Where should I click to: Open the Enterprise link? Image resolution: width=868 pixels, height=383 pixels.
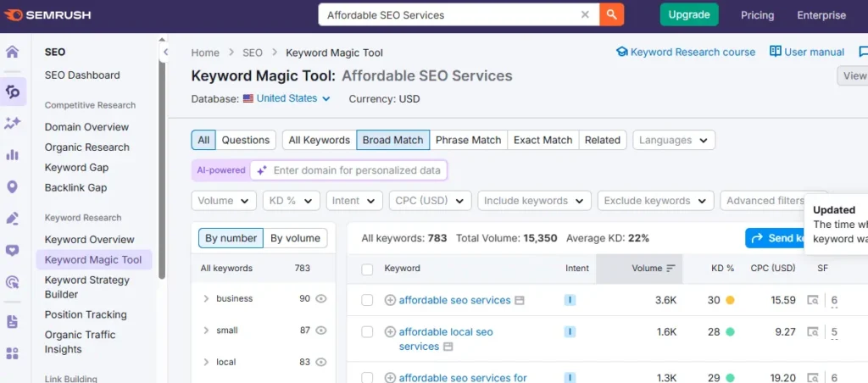pyautogui.click(x=821, y=15)
